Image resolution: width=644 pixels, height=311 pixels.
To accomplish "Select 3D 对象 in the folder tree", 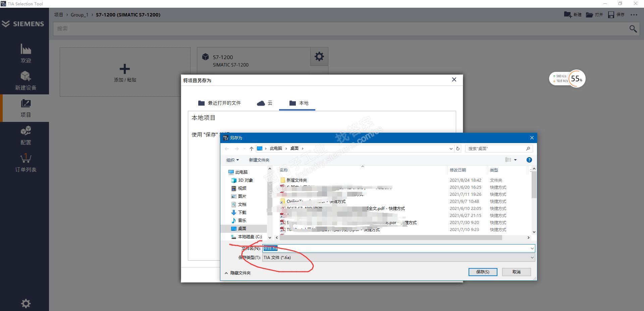I will [242, 180].
